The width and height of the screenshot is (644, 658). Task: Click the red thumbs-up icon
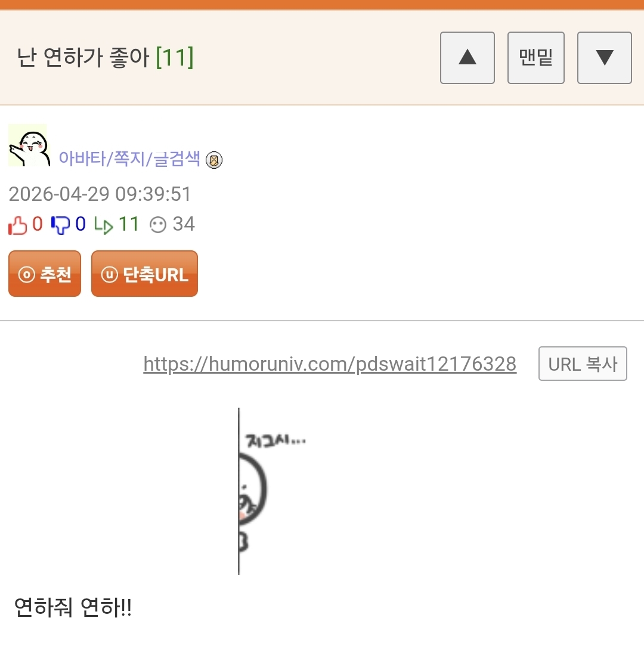tap(18, 225)
